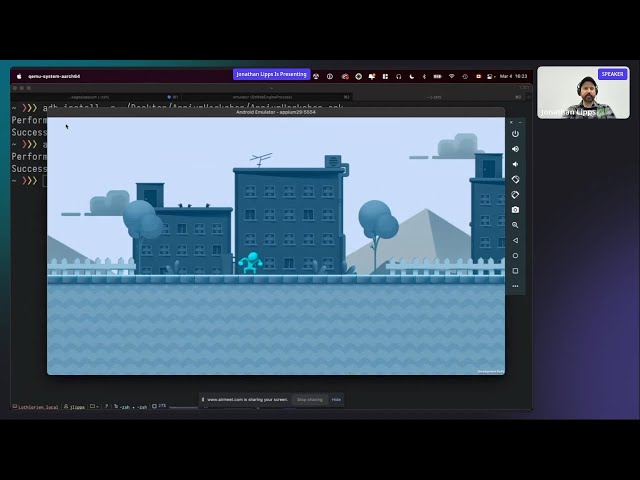
Task: Click the SPEAKER badge on video tile
Action: coord(612,74)
